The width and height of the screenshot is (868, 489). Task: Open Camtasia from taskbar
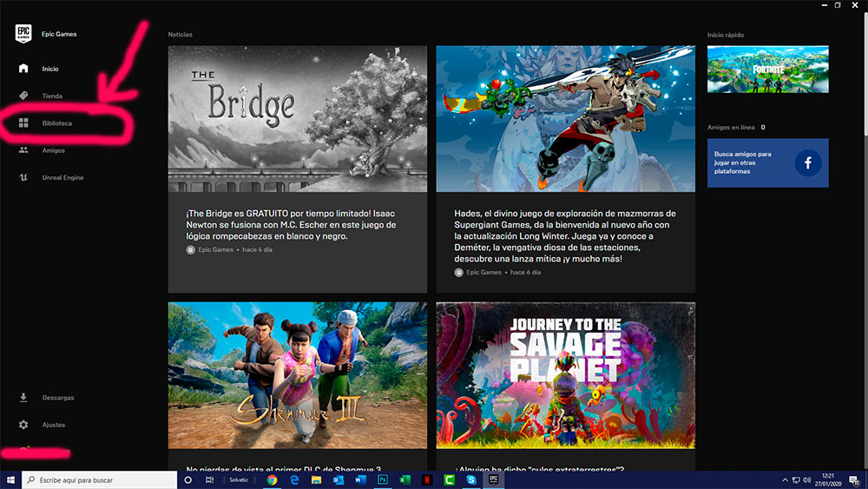tap(449, 479)
